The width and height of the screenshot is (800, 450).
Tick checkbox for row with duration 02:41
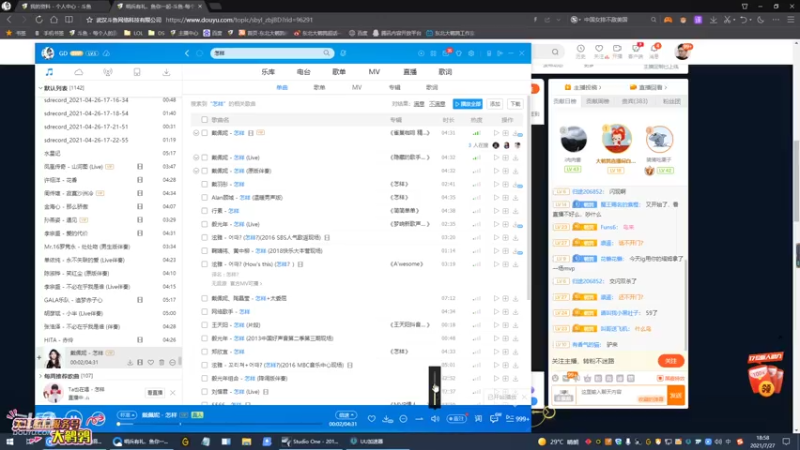click(x=205, y=184)
